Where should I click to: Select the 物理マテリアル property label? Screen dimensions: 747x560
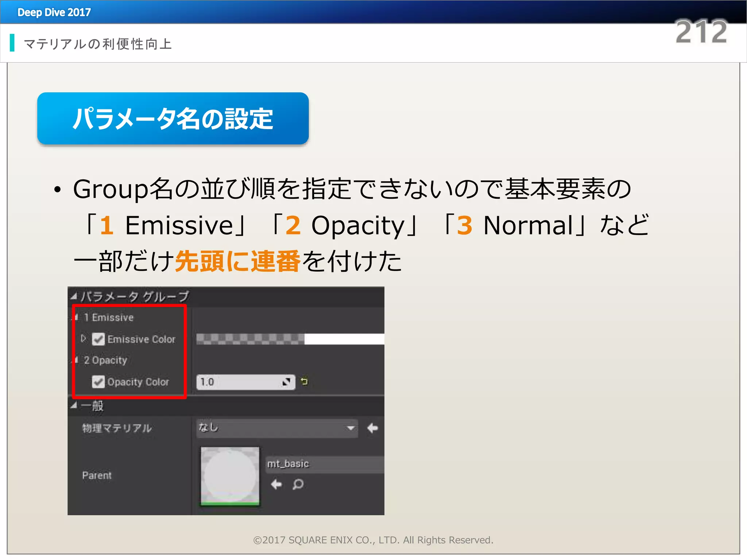117,428
